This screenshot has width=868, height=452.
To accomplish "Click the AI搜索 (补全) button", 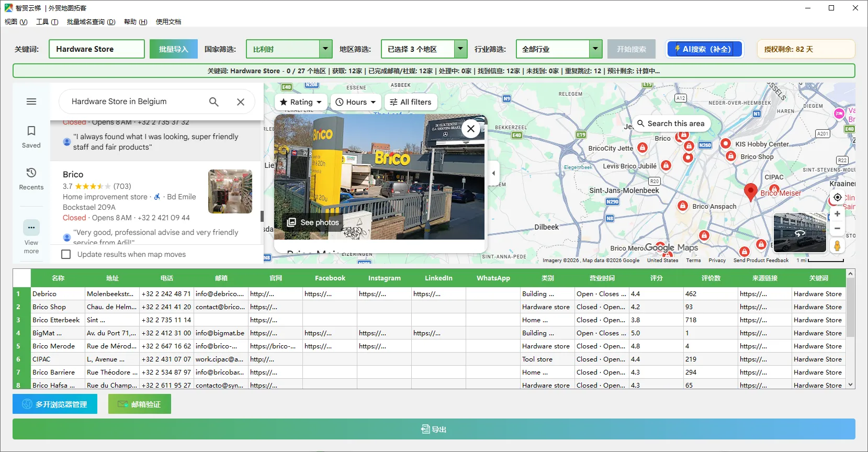I will pyautogui.click(x=705, y=49).
